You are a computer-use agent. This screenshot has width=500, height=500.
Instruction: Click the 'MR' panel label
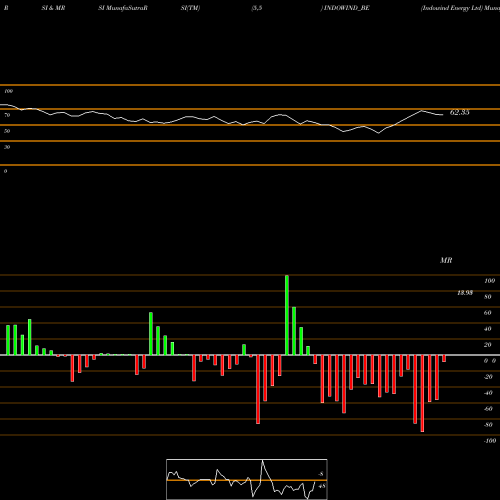coord(446,260)
